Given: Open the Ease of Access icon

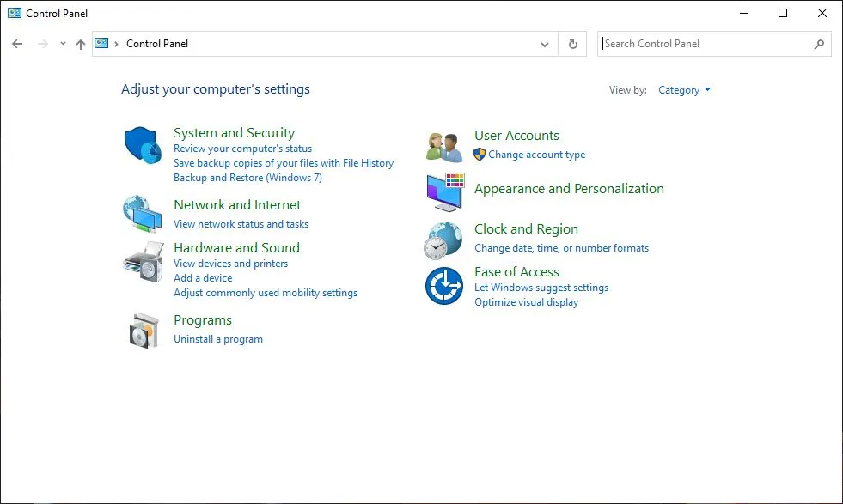Looking at the screenshot, I should 444,286.
